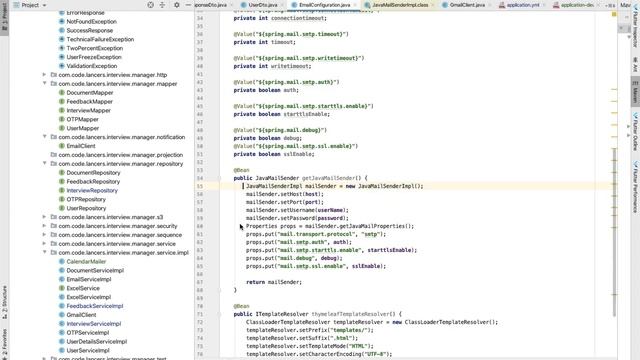Expand the interview.manager.service package
Screen dimensions: 640x360
[x=44, y=243]
